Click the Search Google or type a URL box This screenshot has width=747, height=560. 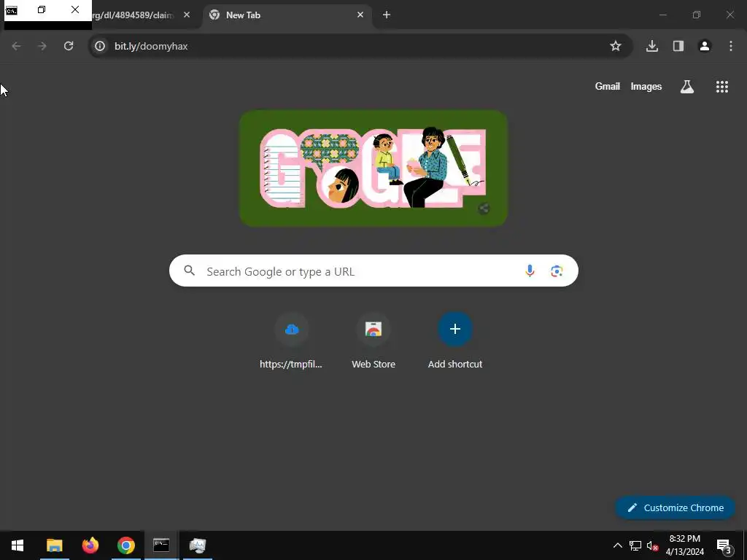(x=373, y=271)
